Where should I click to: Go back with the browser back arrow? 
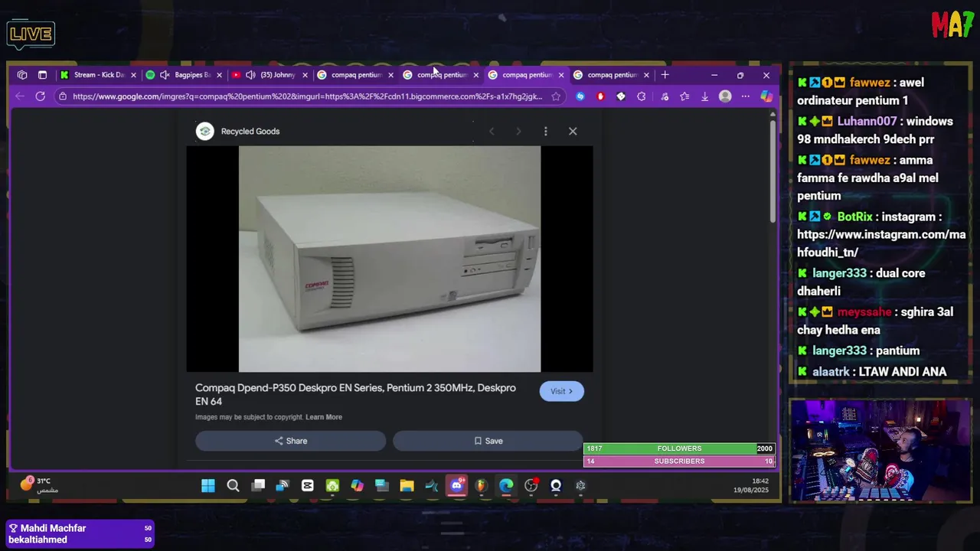pos(20,96)
